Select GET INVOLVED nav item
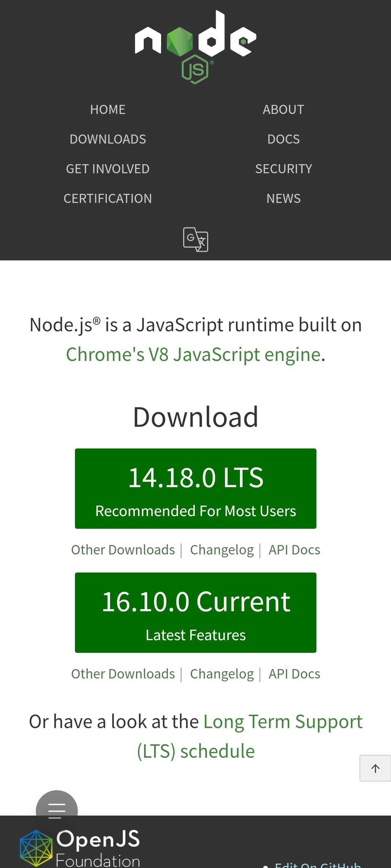 tap(108, 169)
